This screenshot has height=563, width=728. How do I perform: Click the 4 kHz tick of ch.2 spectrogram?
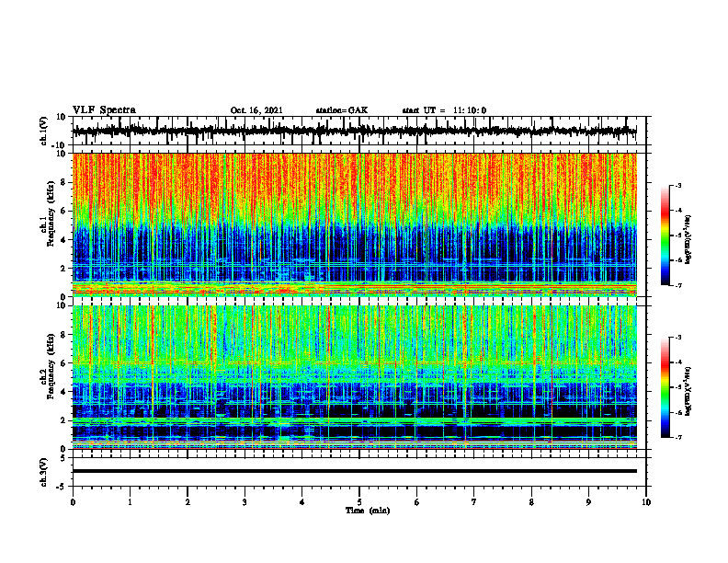(63, 392)
